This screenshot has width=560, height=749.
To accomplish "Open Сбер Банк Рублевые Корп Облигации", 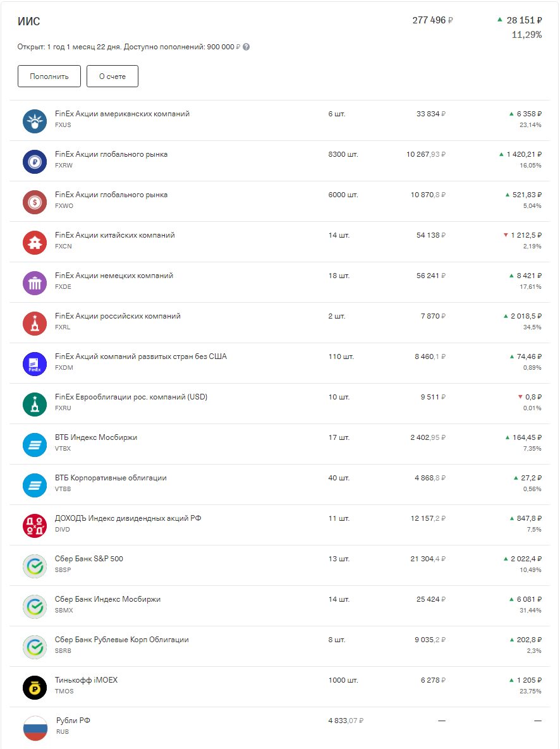I will point(279,647).
